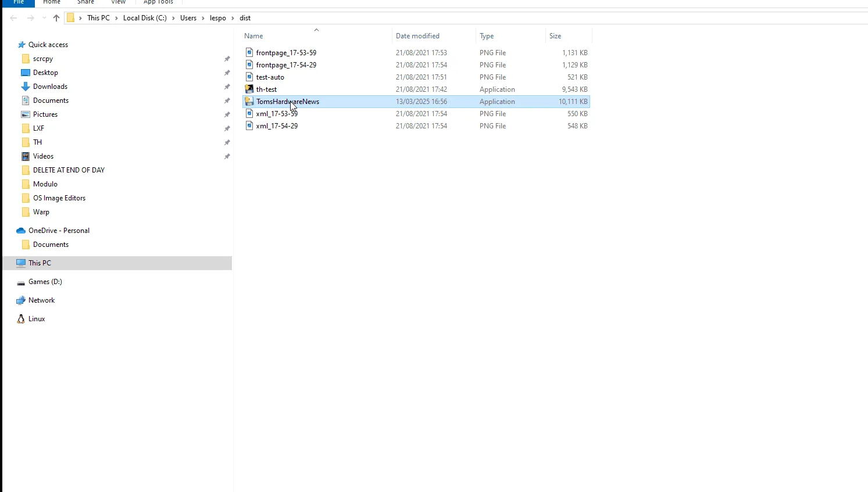The image size is (868, 492).
Task: Expand the recent locations dropdown arrow
Action: coord(44,18)
